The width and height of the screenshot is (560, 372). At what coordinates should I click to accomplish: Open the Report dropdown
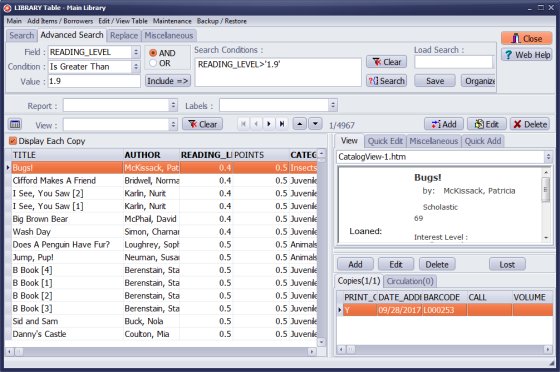click(x=173, y=105)
